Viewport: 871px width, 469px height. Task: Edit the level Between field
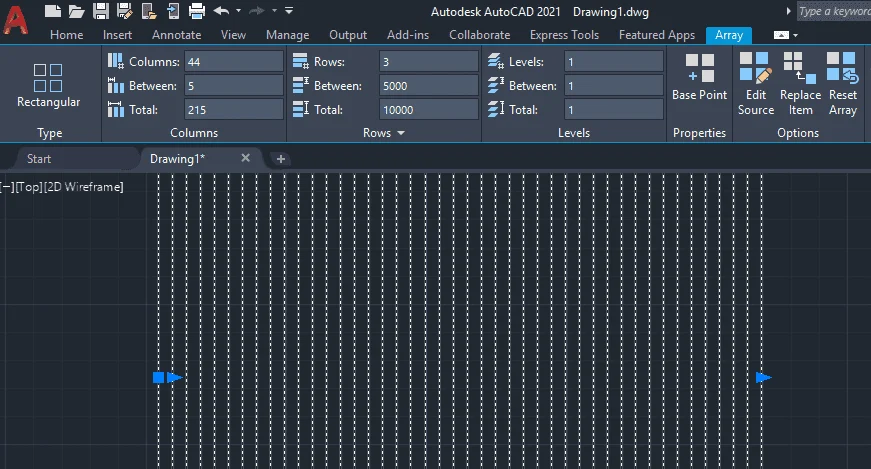(613, 86)
